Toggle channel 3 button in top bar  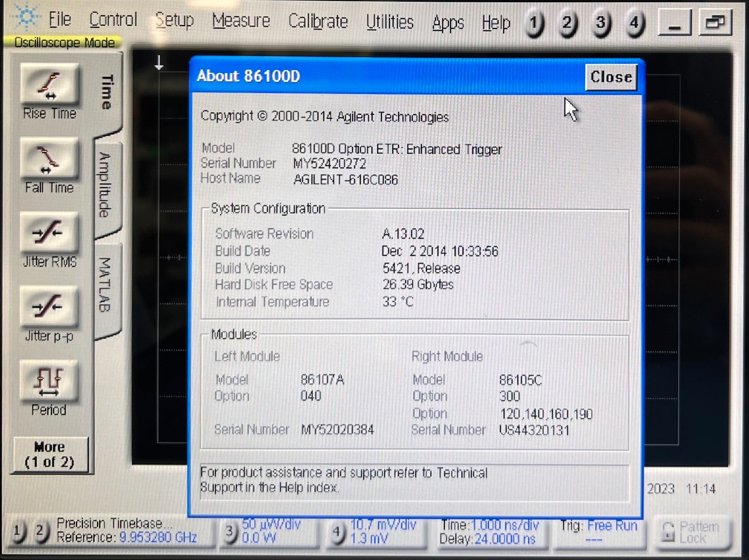coord(602,23)
